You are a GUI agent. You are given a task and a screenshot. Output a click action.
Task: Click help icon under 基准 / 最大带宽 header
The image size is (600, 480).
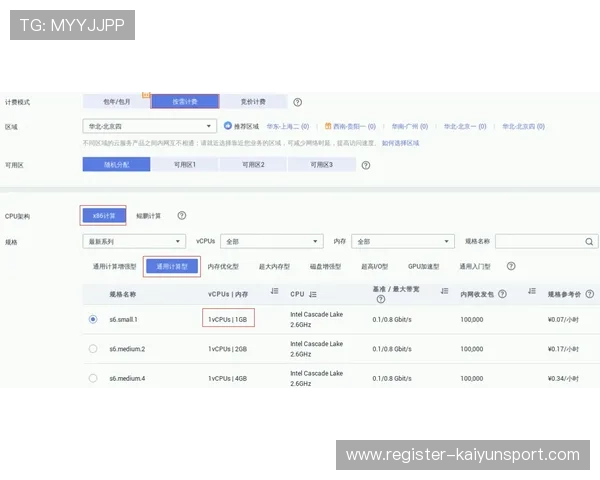(x=380, y=299)
